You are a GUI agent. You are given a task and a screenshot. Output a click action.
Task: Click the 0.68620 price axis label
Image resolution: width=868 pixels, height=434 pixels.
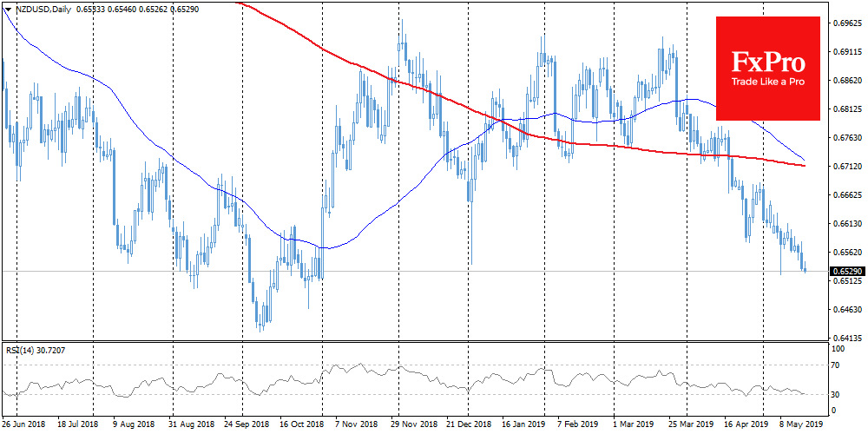click(845, 81)
